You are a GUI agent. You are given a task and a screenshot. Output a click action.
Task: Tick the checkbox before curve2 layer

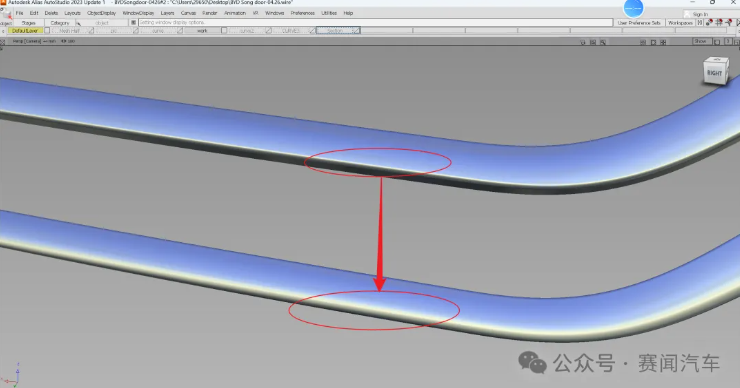[224, 31]
